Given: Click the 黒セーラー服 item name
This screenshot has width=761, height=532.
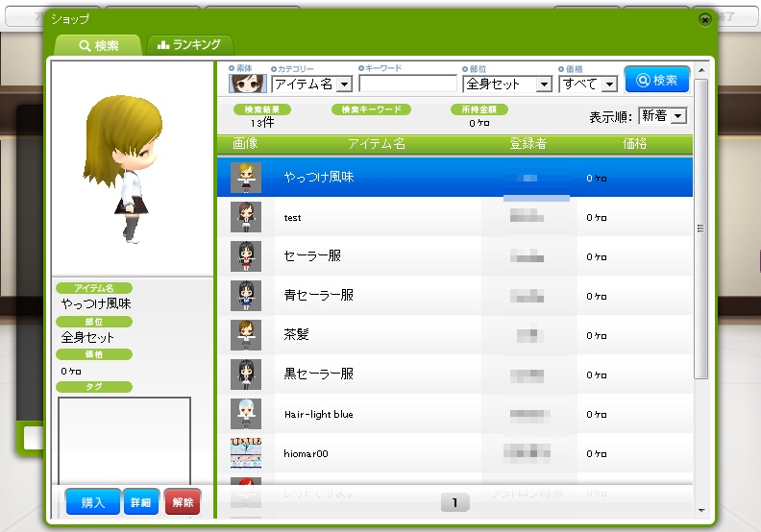Looking at the screenshot, I should coord(318,374).
